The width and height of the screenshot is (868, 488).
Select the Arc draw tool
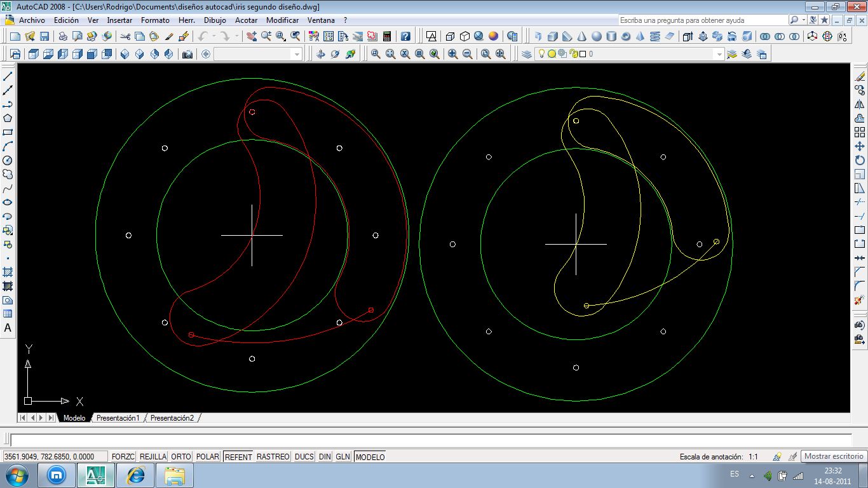coord(8,146)
